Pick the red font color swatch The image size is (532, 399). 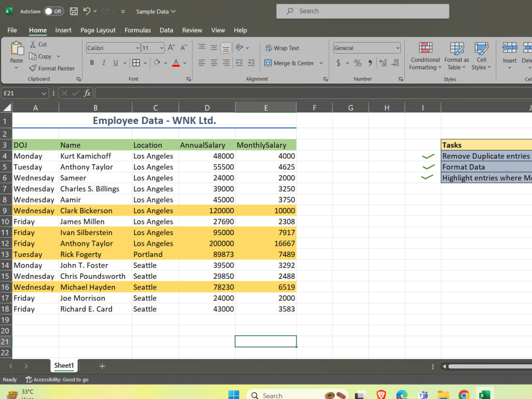pyautogui.click(x=176, y=63)
